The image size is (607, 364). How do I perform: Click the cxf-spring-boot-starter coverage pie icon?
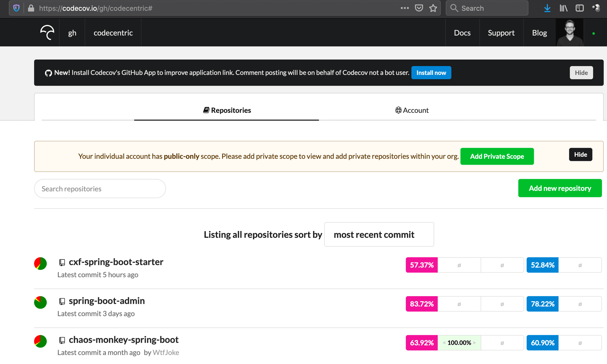pyautogui.click(x=40, y=263)
